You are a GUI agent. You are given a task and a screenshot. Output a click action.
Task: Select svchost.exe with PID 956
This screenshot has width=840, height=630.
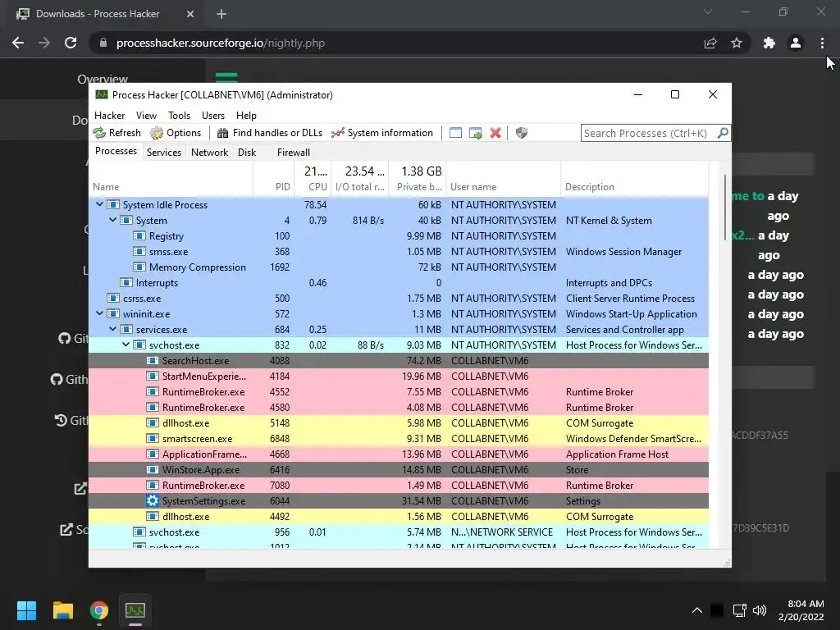[399, 532]
